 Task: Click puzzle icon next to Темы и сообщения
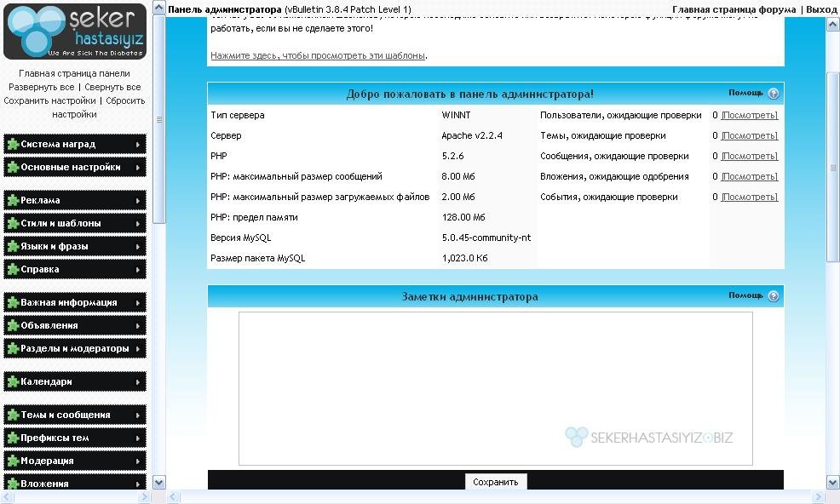(13, 415)
